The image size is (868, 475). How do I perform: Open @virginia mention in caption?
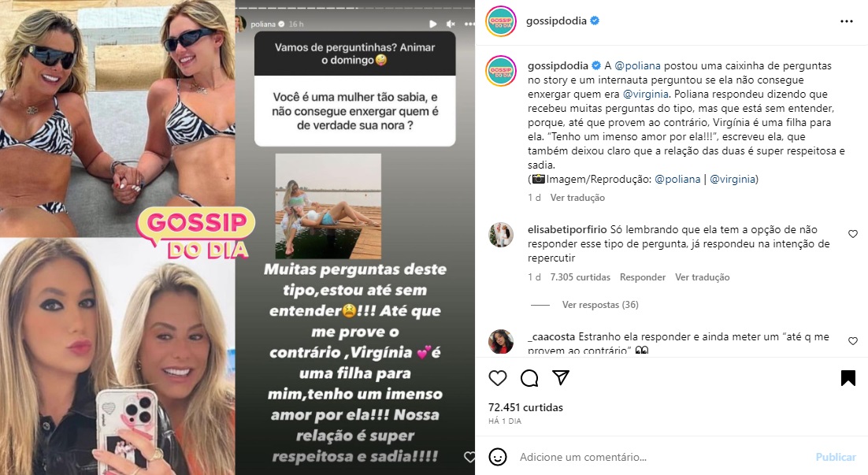point(645,94)
